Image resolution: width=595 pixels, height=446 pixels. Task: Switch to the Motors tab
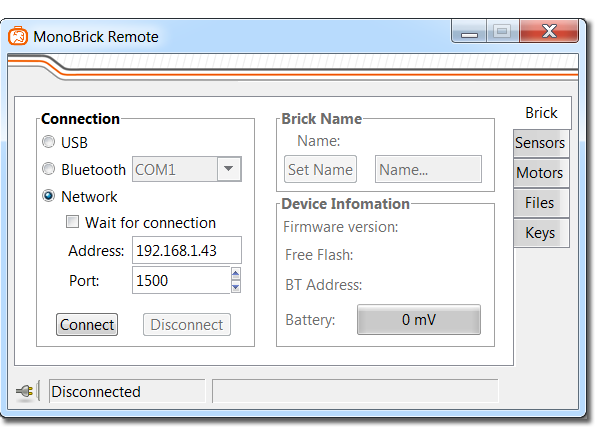click(540, 173)
